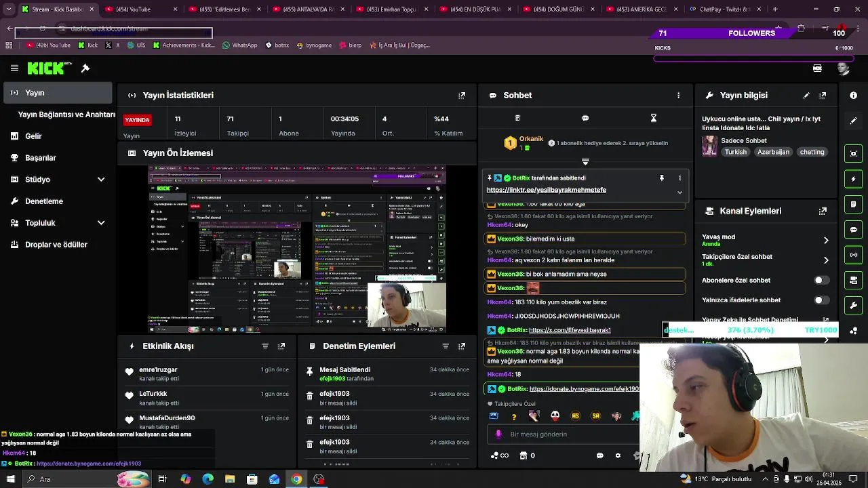Click the chatting stream tag
Image resolution: width=868 pixels, height=488 pixels.
pos(812,152)
